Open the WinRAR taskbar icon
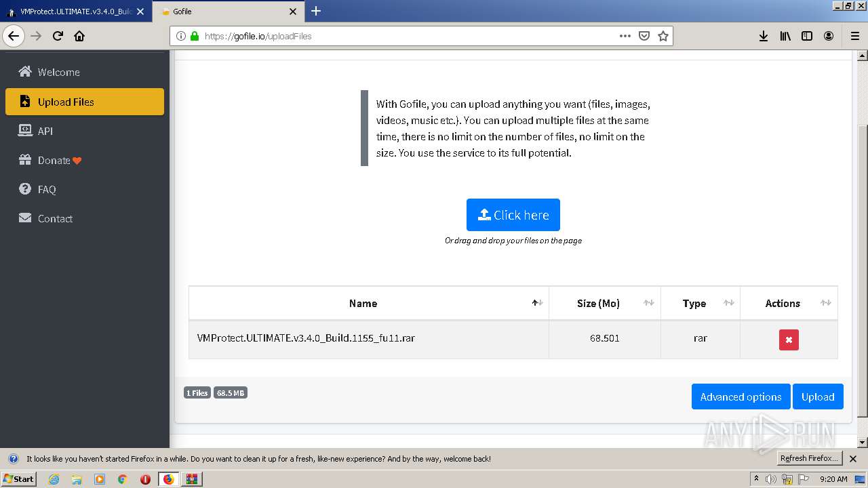The width and height of the screenshot is (868, 488). pyautogui.click(x=192, y=479)
